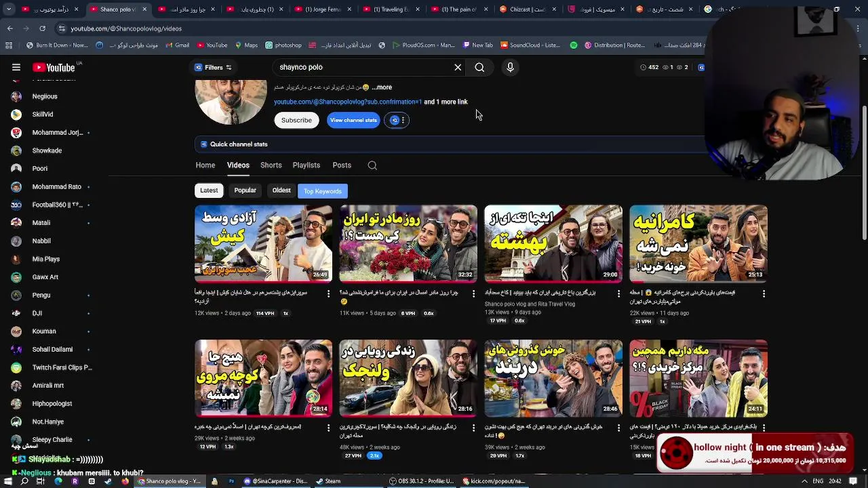Image resolution: width=868 pixels, height=488 pixels.
Task: Open more options for the 26:49 video
Action: click(x=329, y=293)
